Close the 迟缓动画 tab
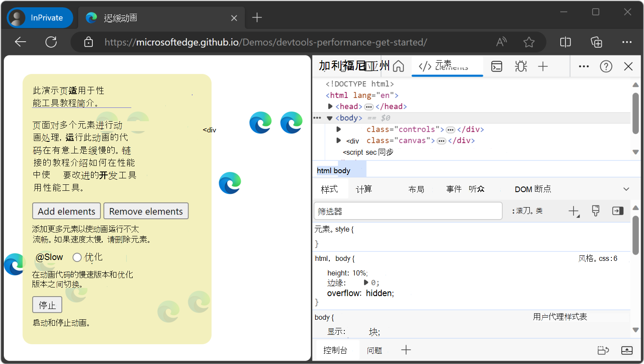The image size is (644, 364). pyautogui.click(x=234, y=18)
